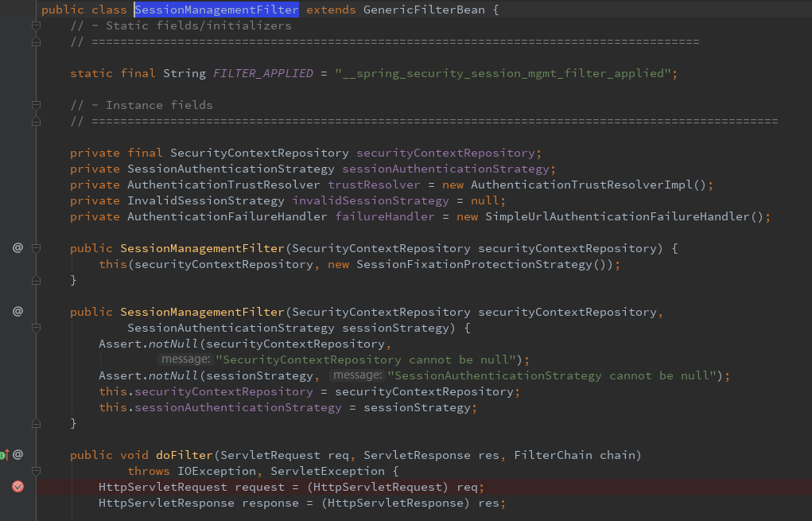Click the InvalidSessionStrategy type name
The image size is (812, 521).
[206, 201]
